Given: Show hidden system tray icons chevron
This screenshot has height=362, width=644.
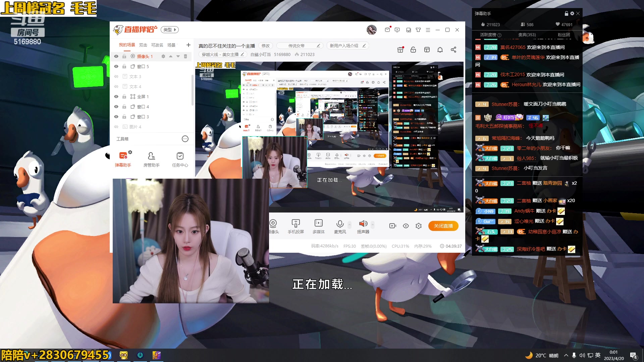Looking at the screenshot, I should pyautogui.click(x=566, y=355).
